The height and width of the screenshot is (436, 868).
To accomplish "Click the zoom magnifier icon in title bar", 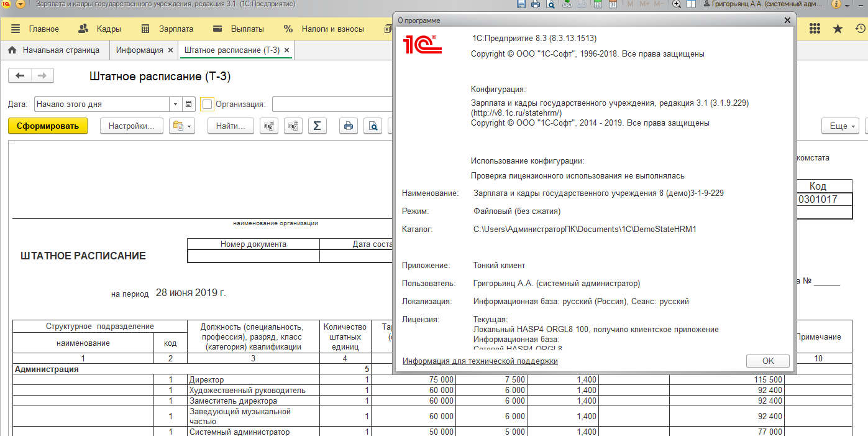I will pos(677,4).
